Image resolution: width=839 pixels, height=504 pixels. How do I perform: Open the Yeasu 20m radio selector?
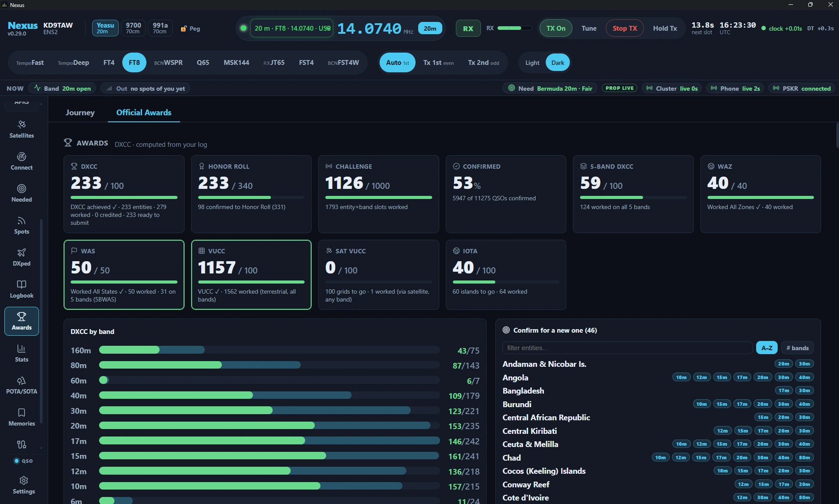pos(105,28)
